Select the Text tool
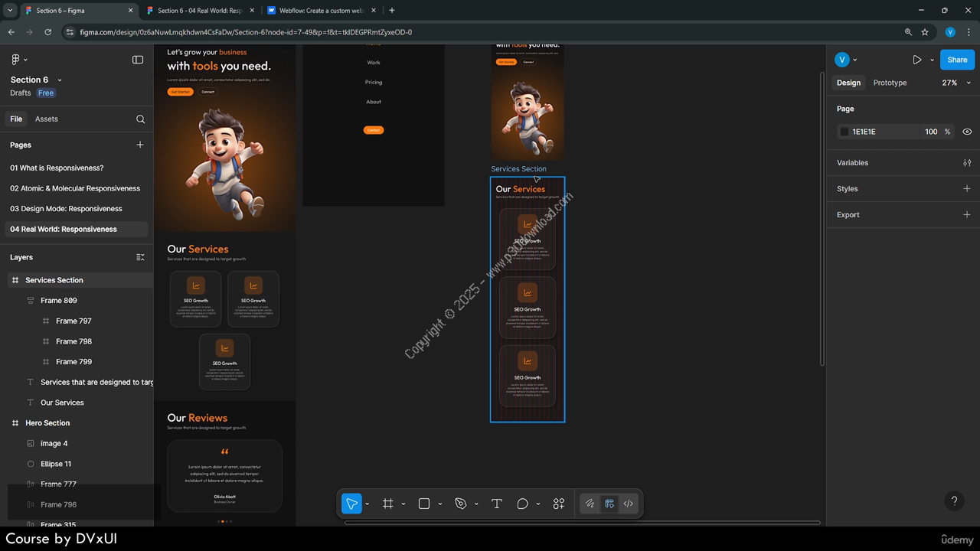The height and width of the screenshot is (551, 980). click(496, 504)
